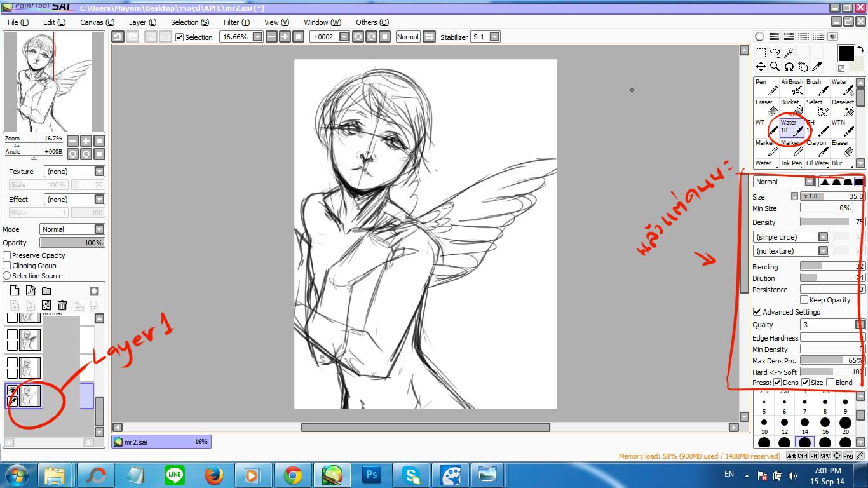The height and width of the screenshot is (488, 868).
Task: Pick the Deselect pen tool
Action: coord(843,107)
